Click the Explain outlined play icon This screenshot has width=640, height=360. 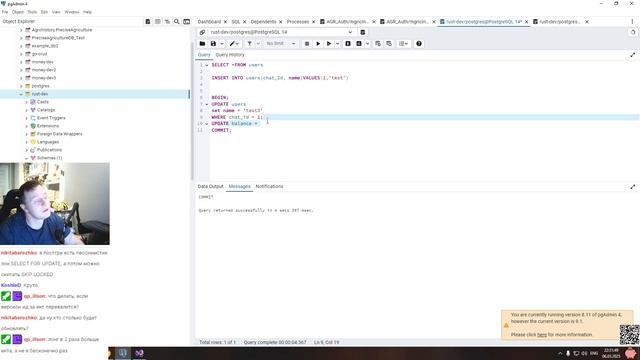click(329, 44)
